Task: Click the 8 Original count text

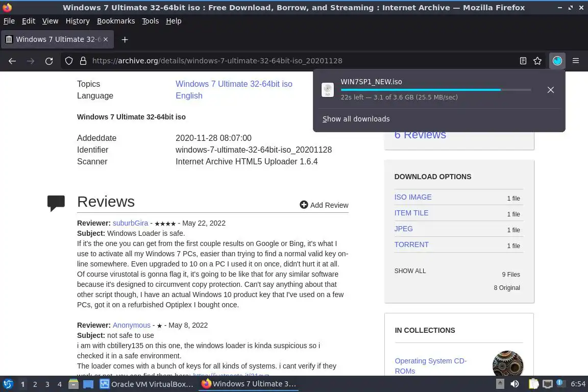Action: [507, 288]
